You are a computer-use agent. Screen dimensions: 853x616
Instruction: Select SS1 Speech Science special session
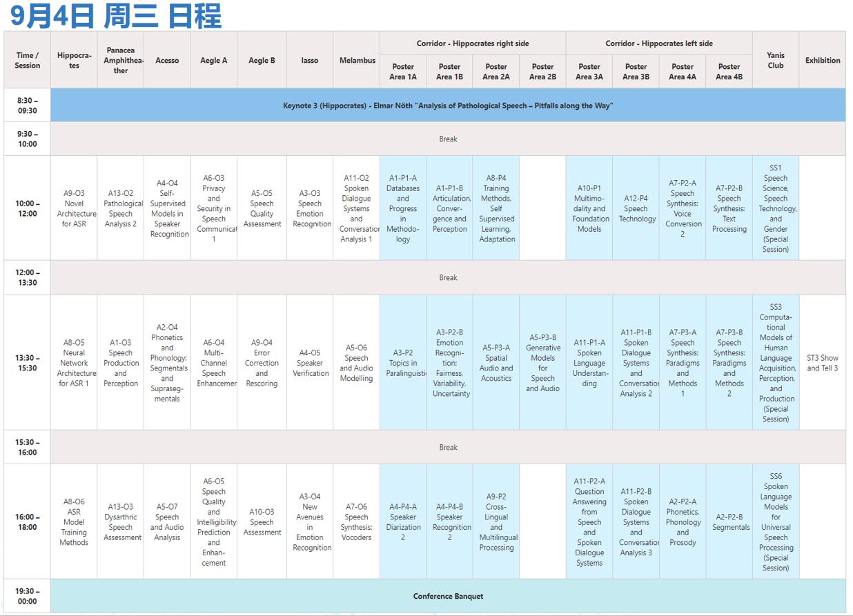pyautogui.click(x=776, y=208)
